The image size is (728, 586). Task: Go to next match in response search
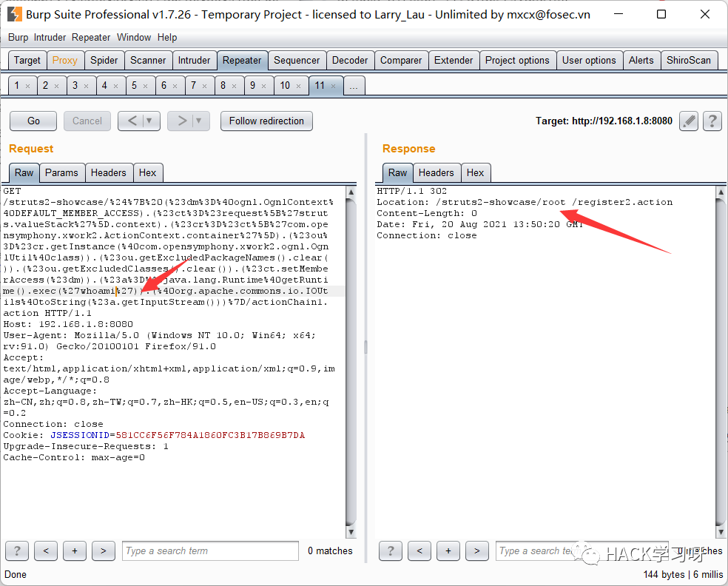476,551
